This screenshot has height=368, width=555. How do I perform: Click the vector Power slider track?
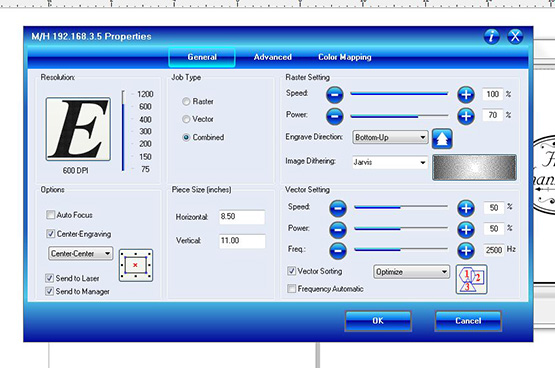401,229
